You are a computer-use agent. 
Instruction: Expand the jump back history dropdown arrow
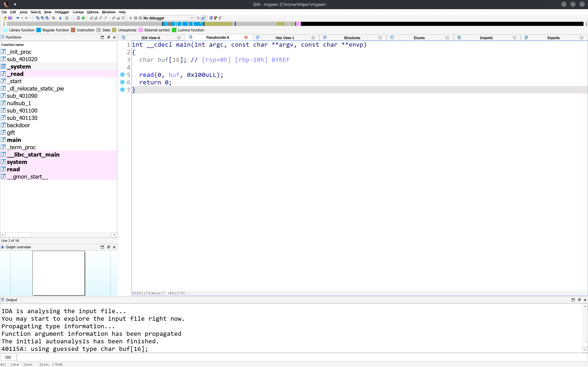point(22,18)
